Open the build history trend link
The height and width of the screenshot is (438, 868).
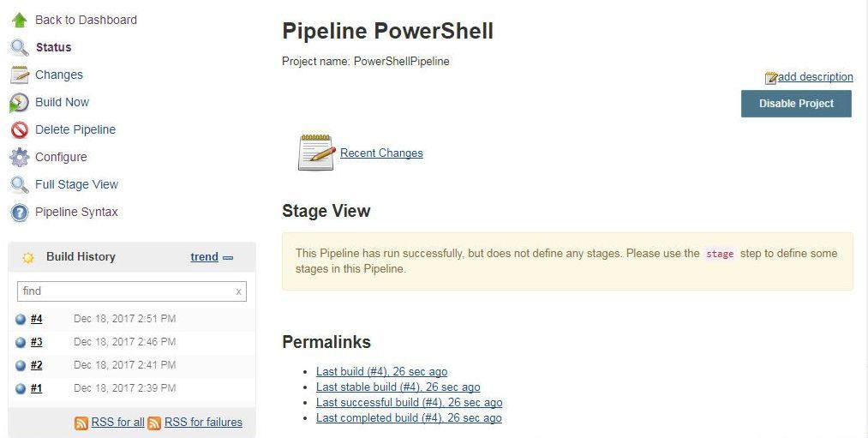(x=204, y=257)
